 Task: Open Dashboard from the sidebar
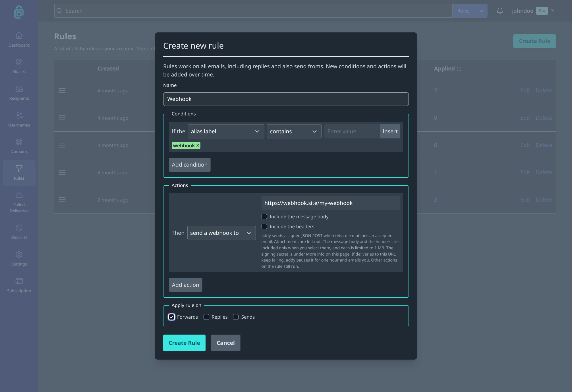point(19,40)
